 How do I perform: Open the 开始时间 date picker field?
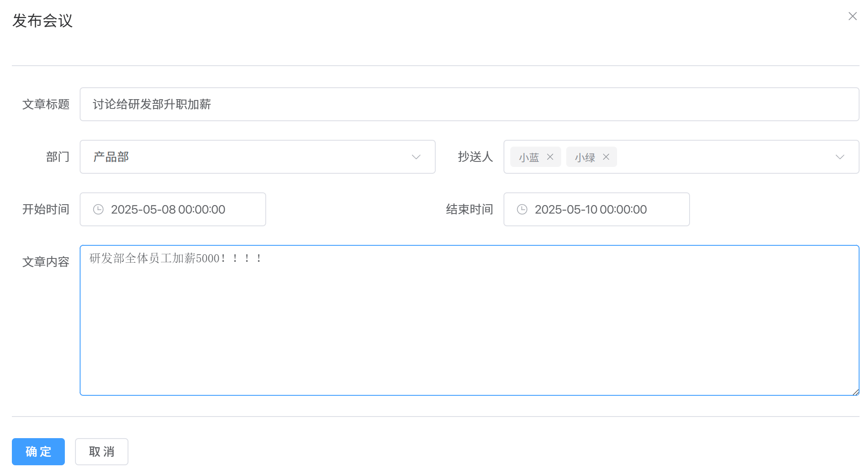[173, 209]
